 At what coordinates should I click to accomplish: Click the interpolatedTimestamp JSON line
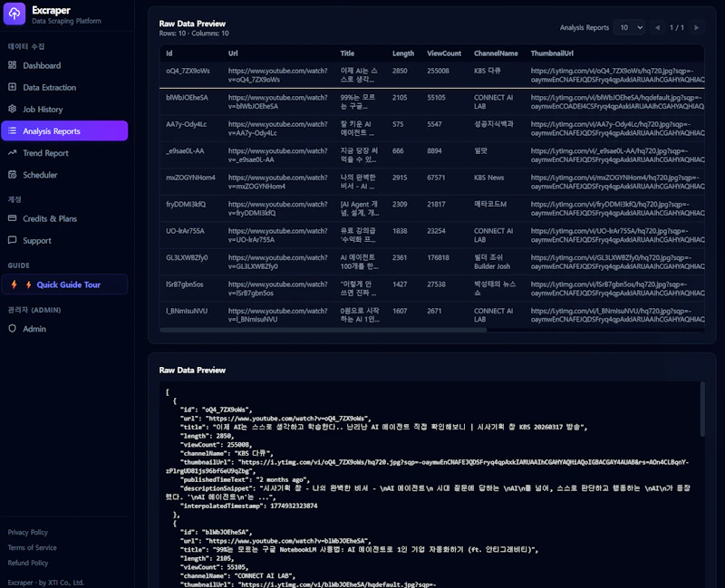(248, 506)
